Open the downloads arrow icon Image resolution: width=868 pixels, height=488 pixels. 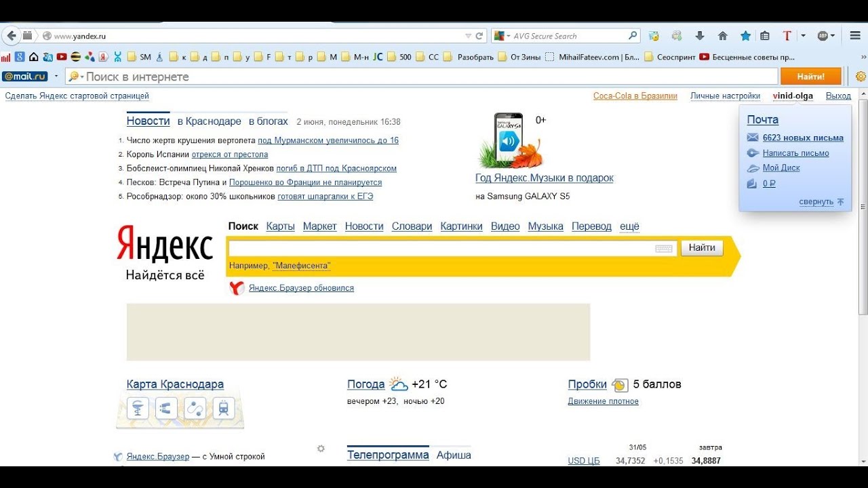pyautogui.click(x=700, y=36)
